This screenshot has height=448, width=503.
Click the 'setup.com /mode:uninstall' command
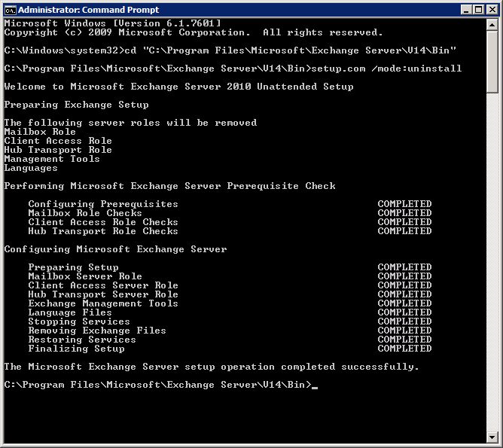[386, 69]
